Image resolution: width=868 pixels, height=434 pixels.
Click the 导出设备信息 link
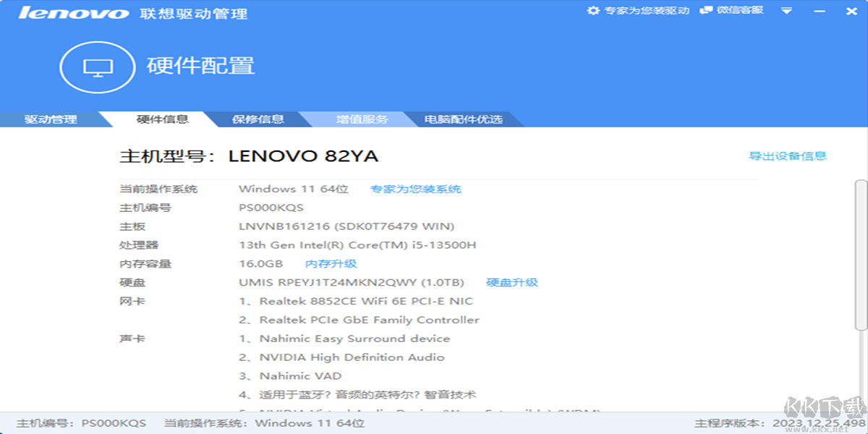pyautogui.click(x=788, y=156)
